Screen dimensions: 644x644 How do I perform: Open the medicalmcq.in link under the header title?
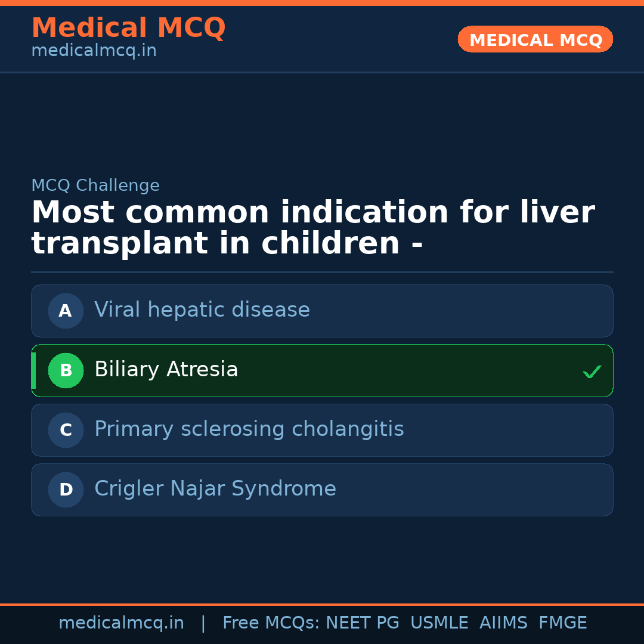click(x=94, y=51)
